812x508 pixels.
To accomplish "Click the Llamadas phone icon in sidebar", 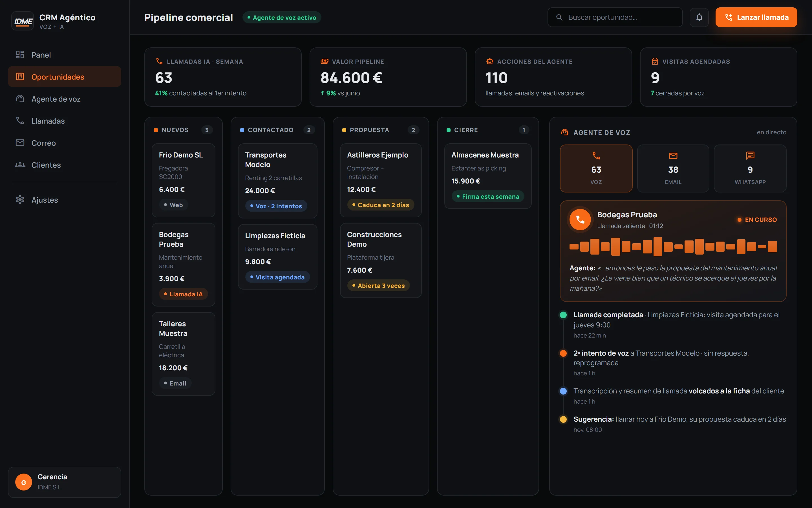I will click(x=20, y=121).
